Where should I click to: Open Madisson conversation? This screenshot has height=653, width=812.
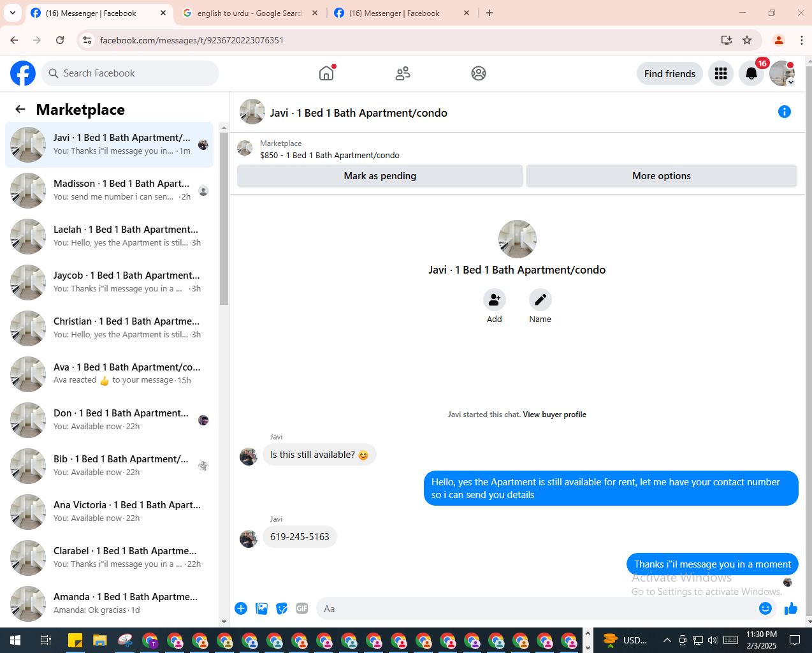tap(110, 191)
